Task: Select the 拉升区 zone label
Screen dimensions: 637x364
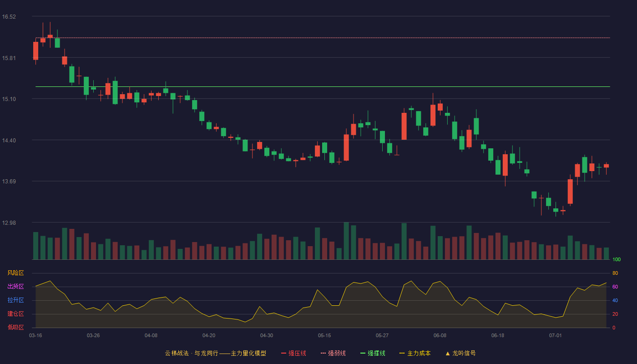Action: click(15, 300)
